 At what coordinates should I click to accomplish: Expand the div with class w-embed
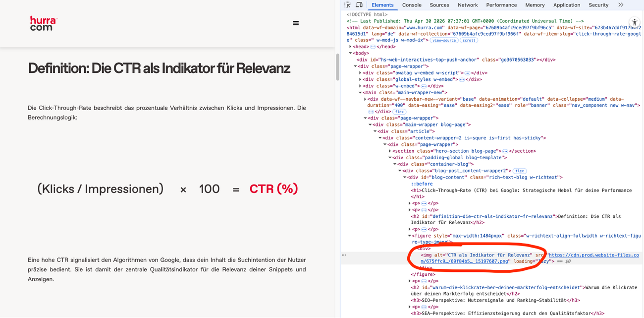[x=360, y=86]
